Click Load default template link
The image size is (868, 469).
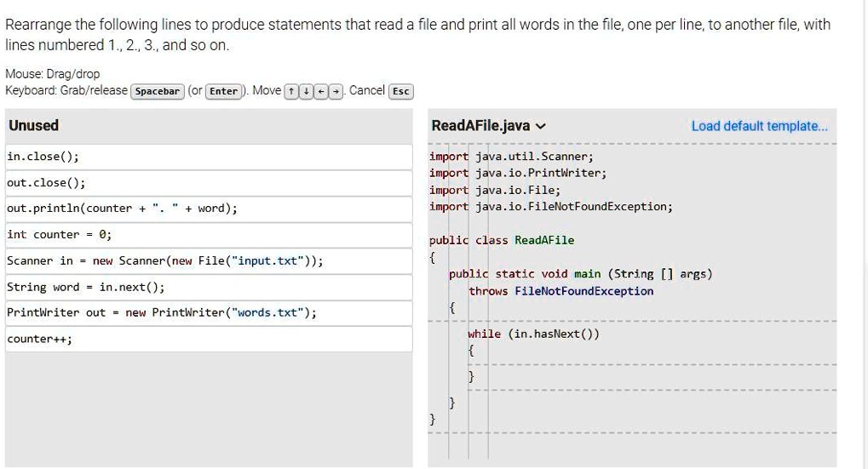[760, 126]
